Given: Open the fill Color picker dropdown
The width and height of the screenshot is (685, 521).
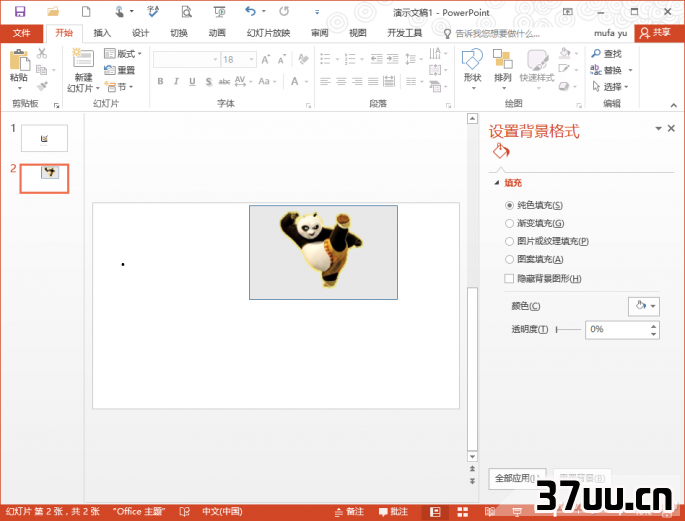Looking at the screenshot, I should pyautogui.click(x=643, y=306).
